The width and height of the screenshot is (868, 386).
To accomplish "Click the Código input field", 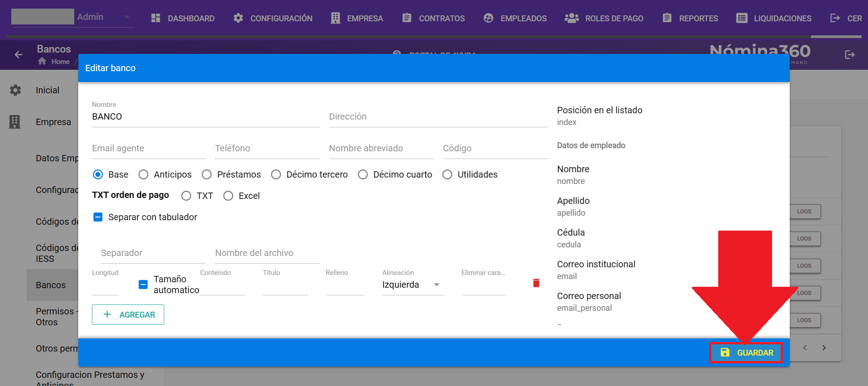I will coord(496,148).
